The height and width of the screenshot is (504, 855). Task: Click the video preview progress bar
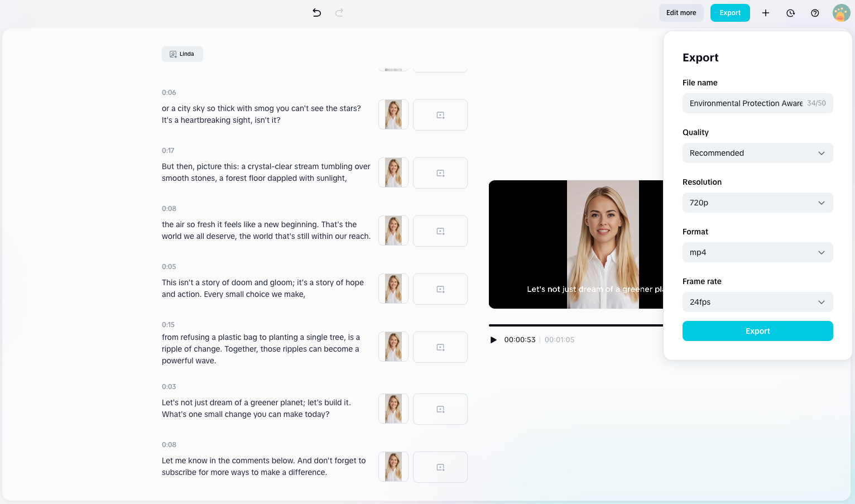(576, 325)
